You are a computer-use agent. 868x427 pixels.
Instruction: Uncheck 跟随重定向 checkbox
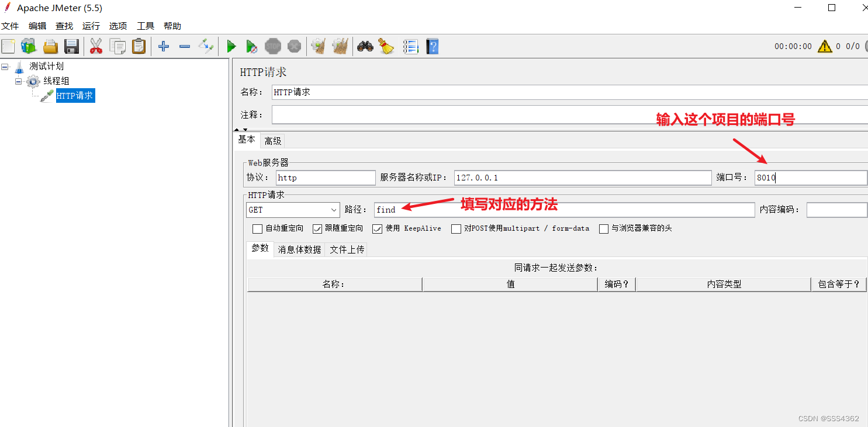coord(317,228)
